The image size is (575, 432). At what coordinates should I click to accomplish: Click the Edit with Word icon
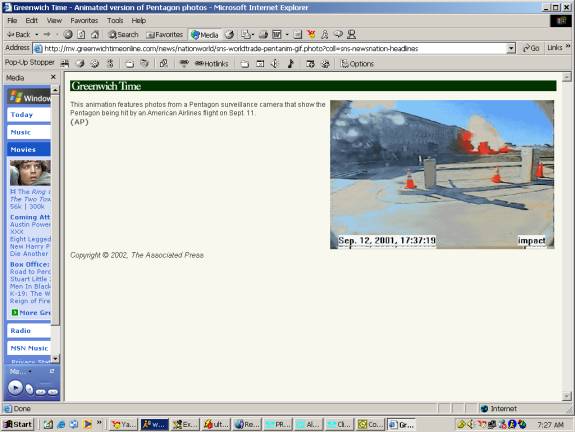277,34
